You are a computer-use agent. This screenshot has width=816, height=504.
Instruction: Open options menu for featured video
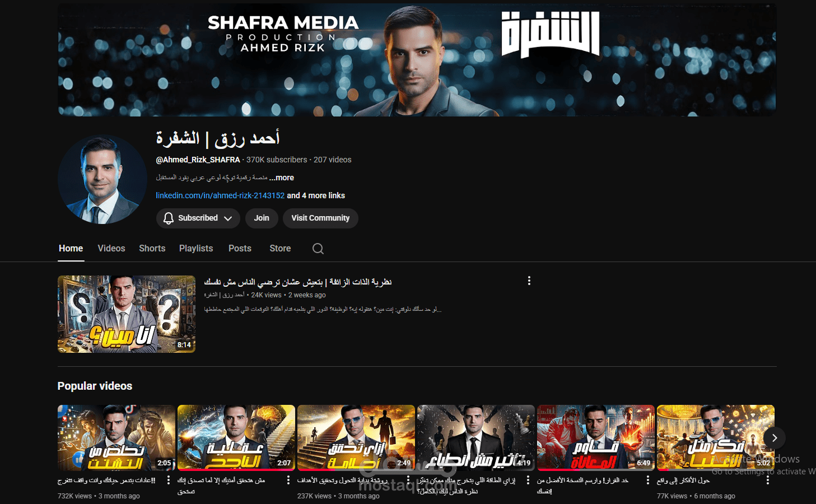529,280
